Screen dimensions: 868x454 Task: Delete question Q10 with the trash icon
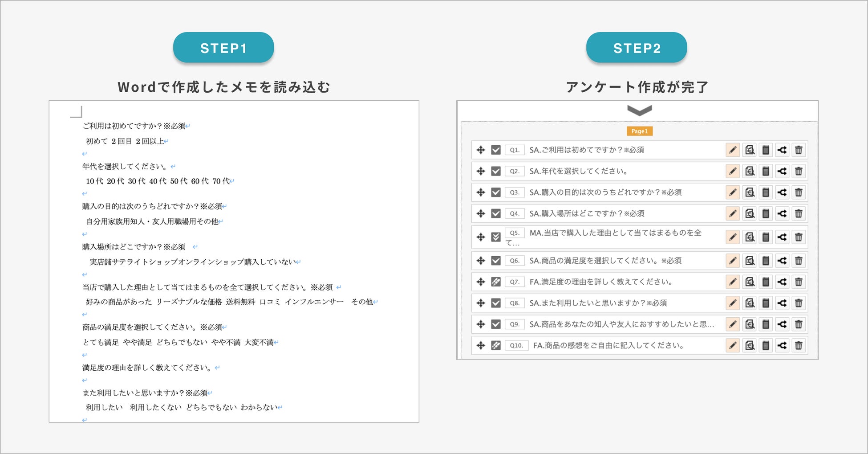click(799, 345)
